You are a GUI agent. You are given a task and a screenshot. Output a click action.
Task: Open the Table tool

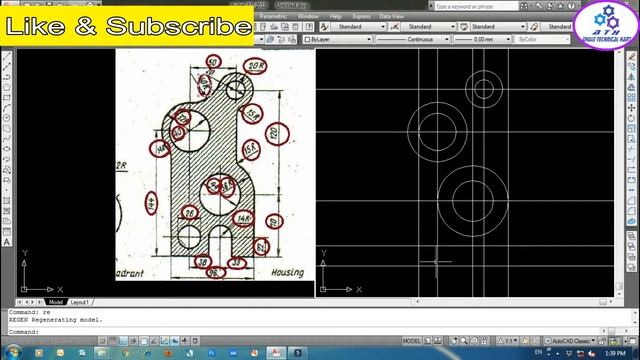coord(7,231)
